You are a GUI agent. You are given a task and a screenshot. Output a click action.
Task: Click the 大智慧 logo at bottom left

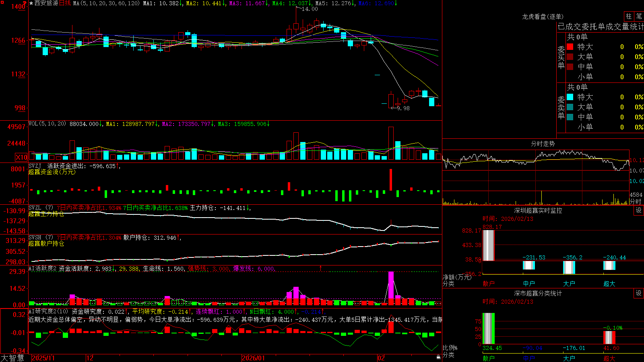12,358
